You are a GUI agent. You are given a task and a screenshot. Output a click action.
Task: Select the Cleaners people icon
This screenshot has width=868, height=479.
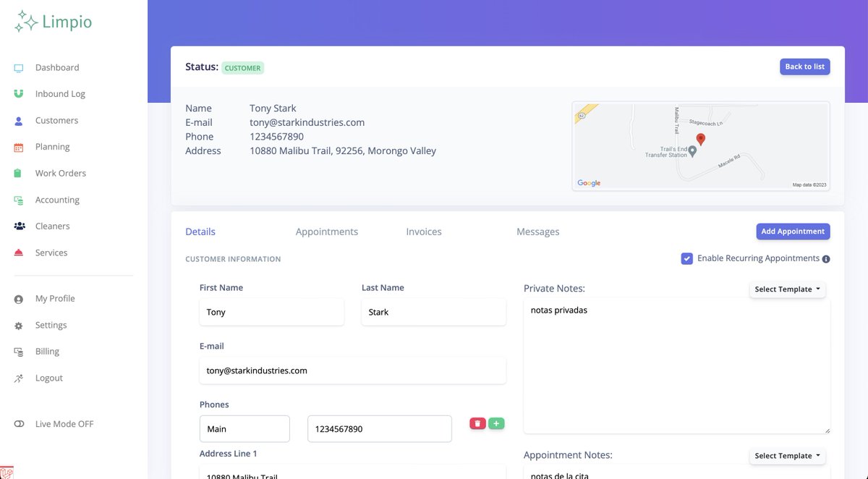coord(18,226)
